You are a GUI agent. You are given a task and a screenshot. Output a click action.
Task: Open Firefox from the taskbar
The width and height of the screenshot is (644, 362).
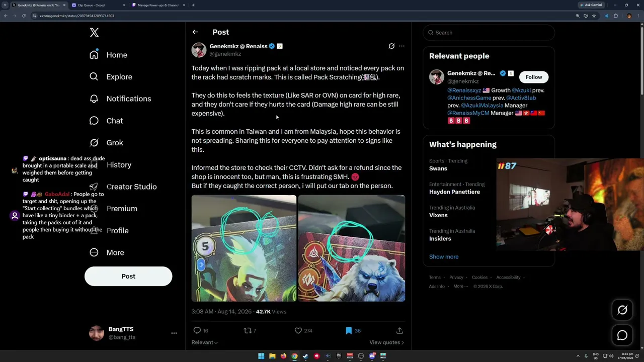point(283,356)
